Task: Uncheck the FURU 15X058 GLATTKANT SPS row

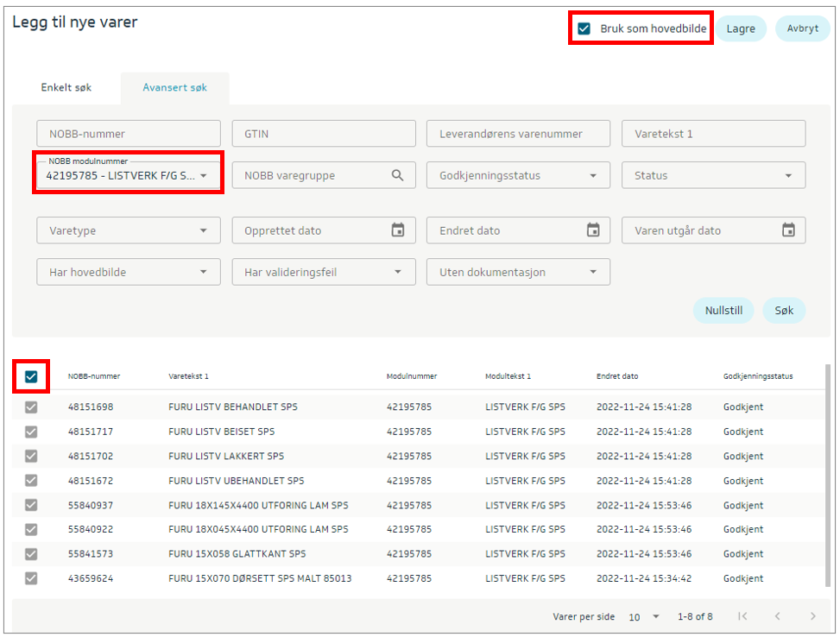Action: (x=31, y=554)
